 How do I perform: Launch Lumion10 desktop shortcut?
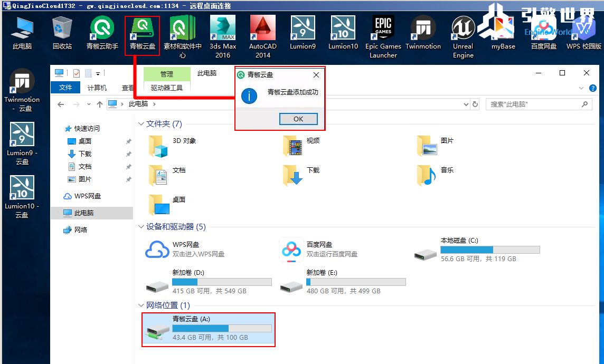(343, 33)
